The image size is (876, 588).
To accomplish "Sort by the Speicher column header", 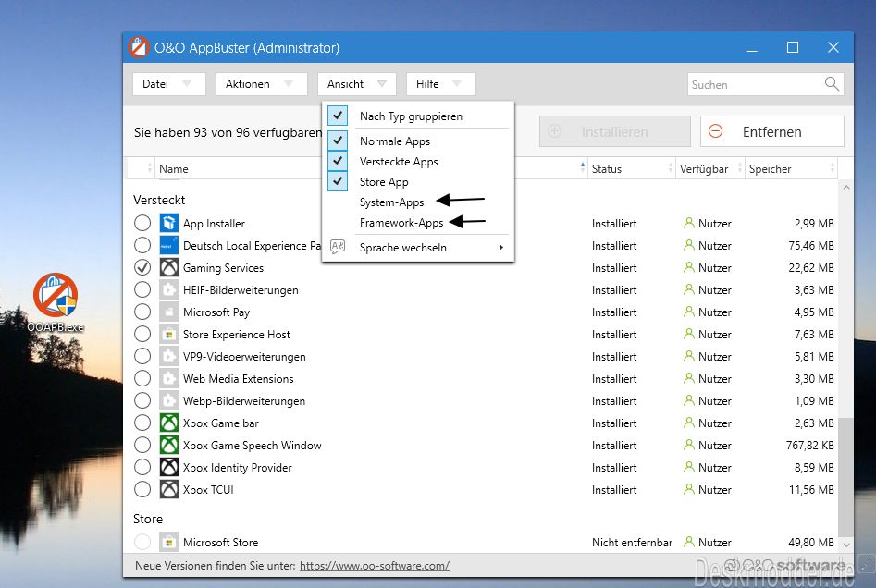I will [x=791, y=168].
